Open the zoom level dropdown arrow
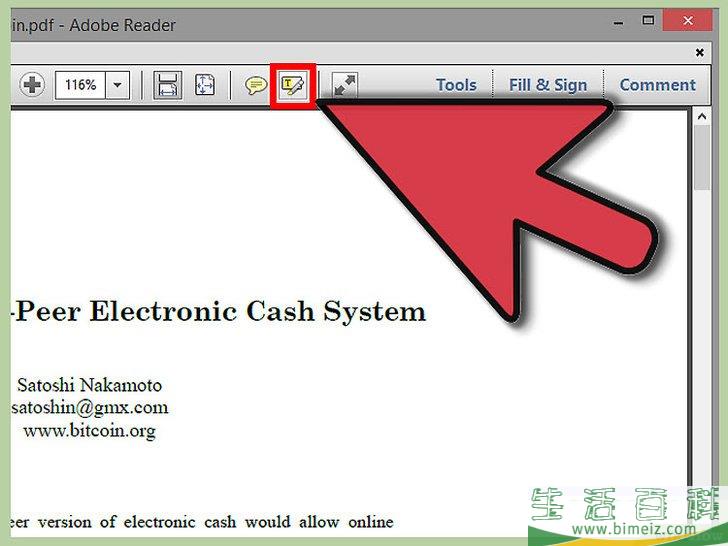Screen dimensions: 728x546 point(117,85)
